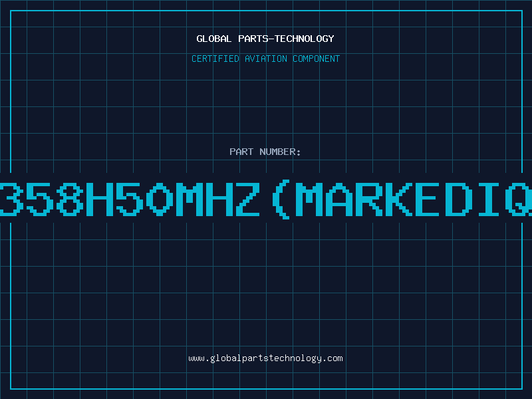532x399 pixels.
Task: Select the CERTIFIED AVIATION COMPONENT subtitle
Action: [x=265, y=59]
